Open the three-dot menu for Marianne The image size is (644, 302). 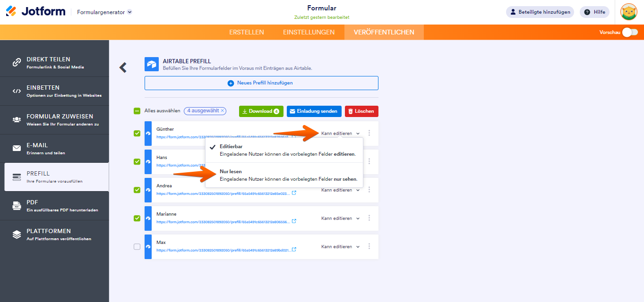click(x=369, y=218)
